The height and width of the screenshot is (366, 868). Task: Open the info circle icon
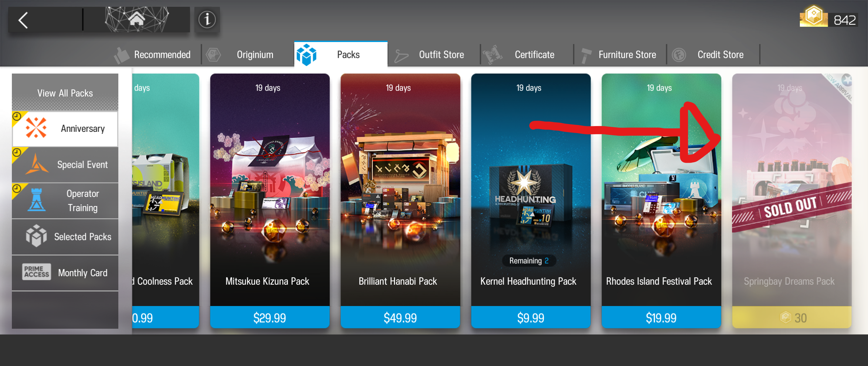(x=207, y=20)
